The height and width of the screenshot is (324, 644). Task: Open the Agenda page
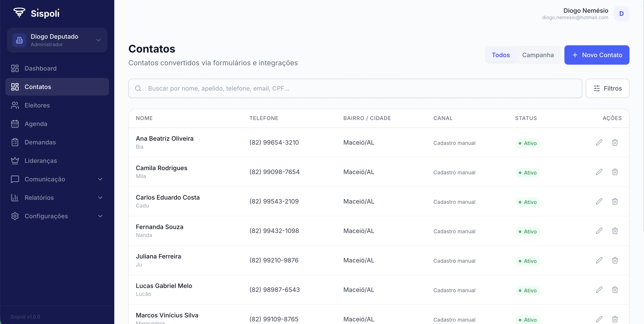[57, 124]
